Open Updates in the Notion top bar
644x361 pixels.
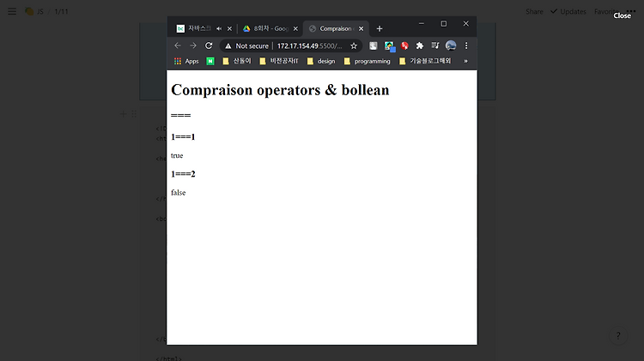click(x=568, y=11)
